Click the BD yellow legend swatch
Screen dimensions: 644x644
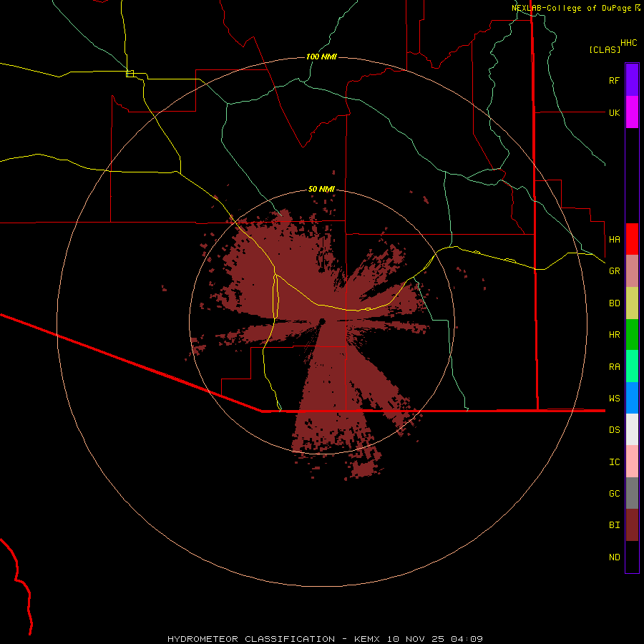pyautogui.click(x=632, y=303)
